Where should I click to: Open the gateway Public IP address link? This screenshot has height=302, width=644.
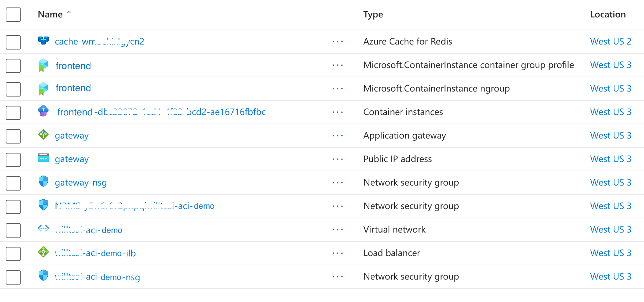click(x=72, y=159)
